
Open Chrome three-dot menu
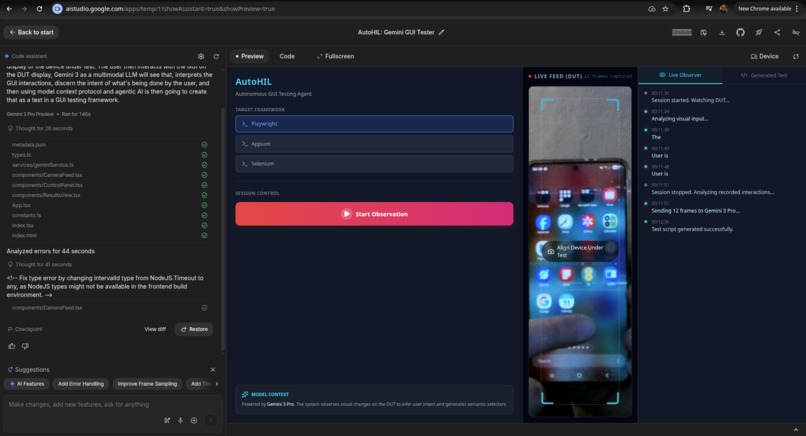coord(797,9)
